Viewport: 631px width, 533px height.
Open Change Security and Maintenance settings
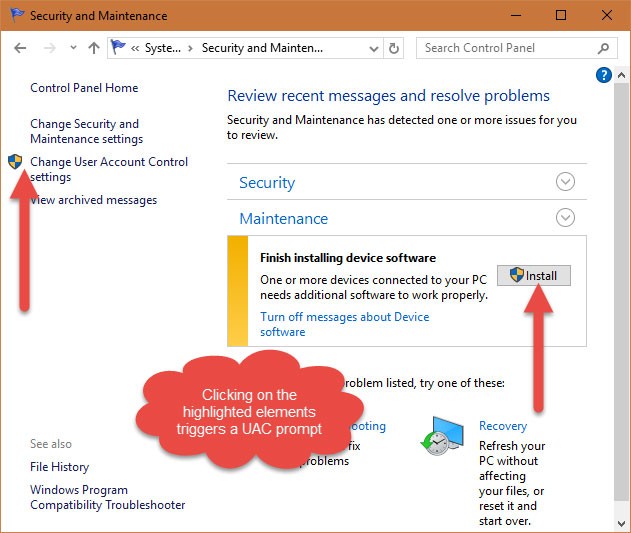pos(87,131)
